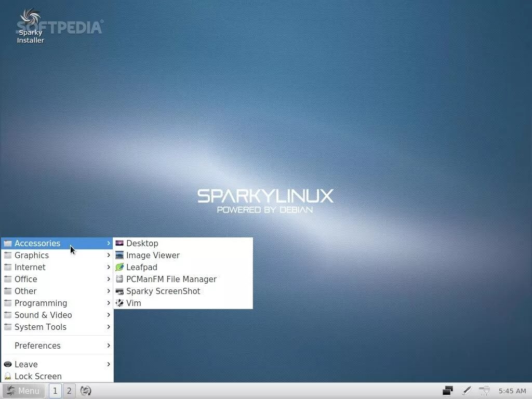Viewport: 532px width, 399px height.
Task: Open the Programming menu category
Action: tap(57, 303)
